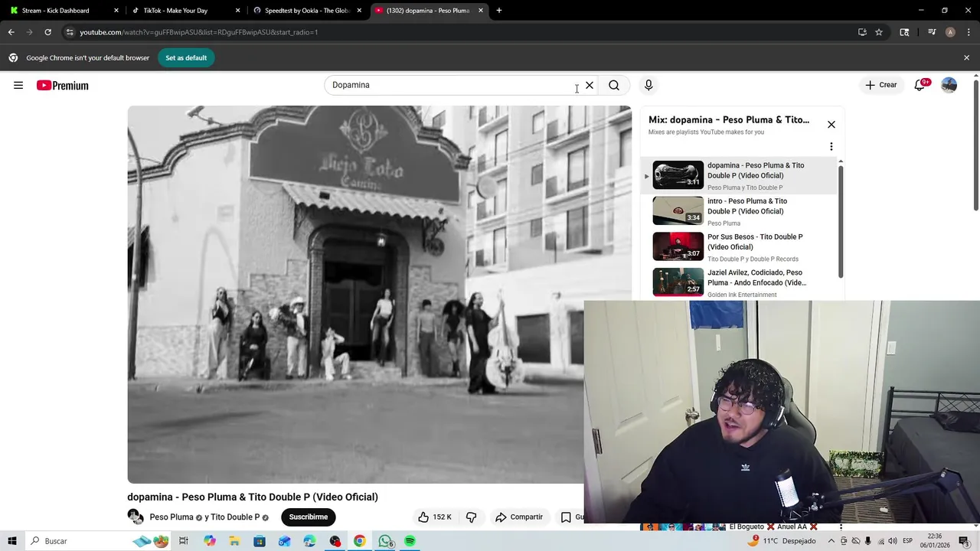The height and width of the screenshot is (551, 980).
Task: Select the dopamina YouTube tab
Action: click(x=428, y=11)
